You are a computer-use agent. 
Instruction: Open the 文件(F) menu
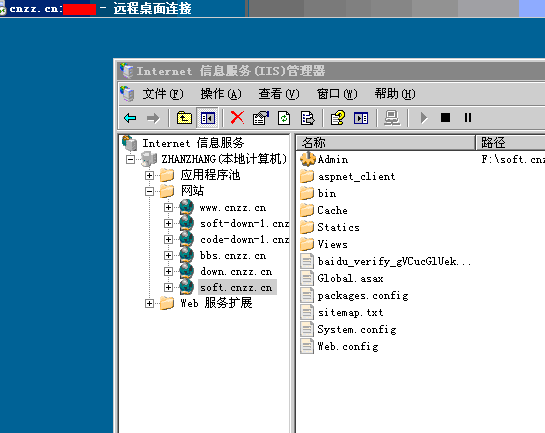point(163,94)
